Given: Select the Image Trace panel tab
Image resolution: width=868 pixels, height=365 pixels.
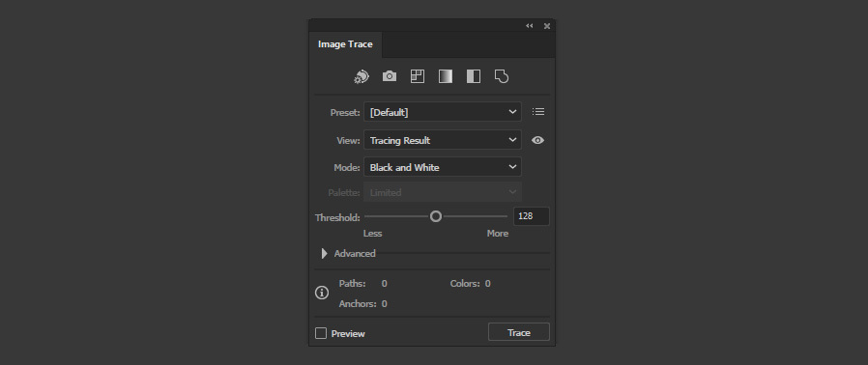Looking at the screenshot, I should [x=345, y=44].
